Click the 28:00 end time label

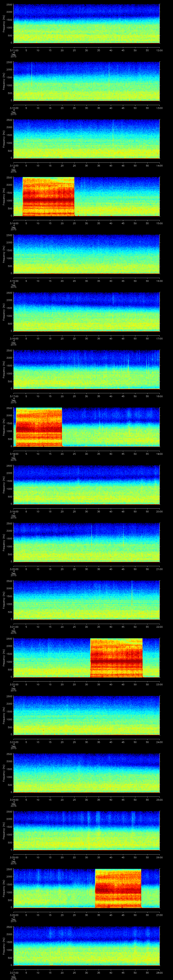coord(159,972)
